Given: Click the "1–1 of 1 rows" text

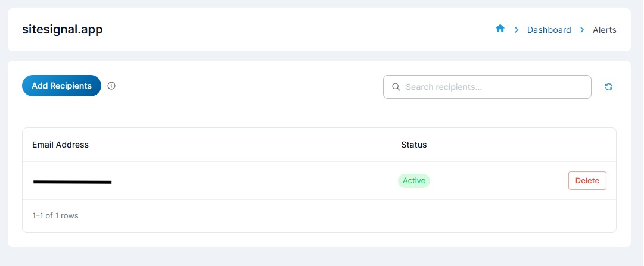Looking at the screenshot, I should (55, 215).
